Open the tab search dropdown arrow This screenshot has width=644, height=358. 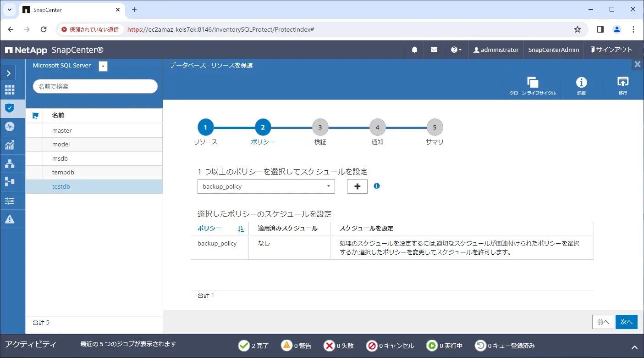9,10
